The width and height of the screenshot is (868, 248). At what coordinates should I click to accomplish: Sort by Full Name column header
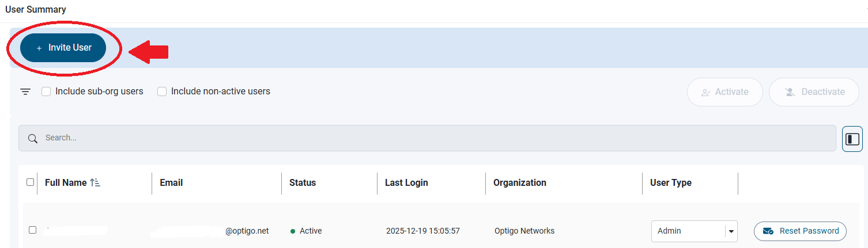tap(66, 182)
